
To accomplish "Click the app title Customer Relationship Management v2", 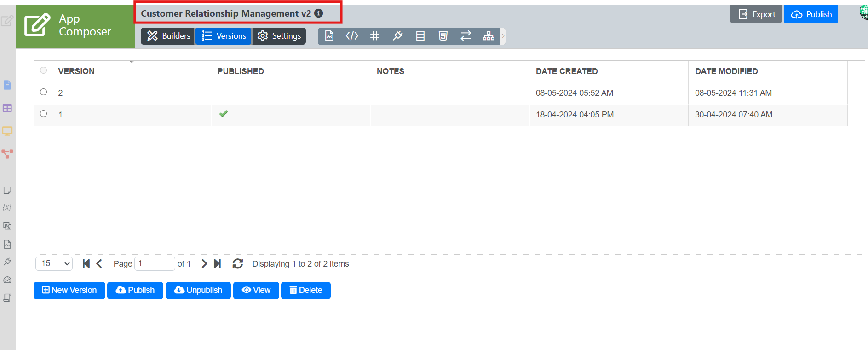I will (x=226, y=13).
